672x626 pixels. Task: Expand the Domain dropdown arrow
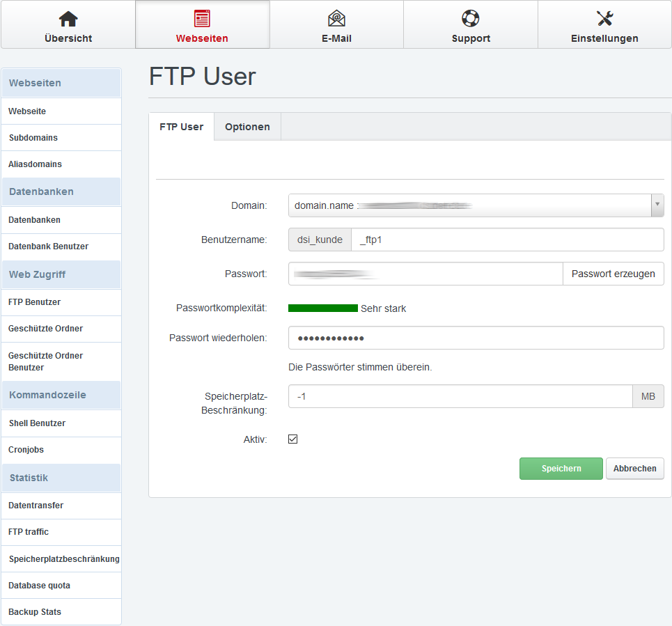pyautogui.click(x=657, y=205)
